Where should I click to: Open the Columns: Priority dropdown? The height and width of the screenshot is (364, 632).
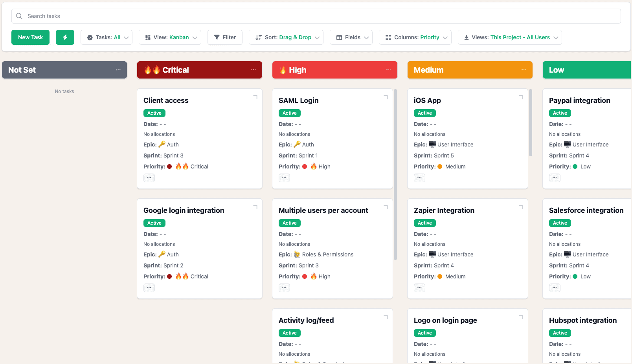pos(415,37)
